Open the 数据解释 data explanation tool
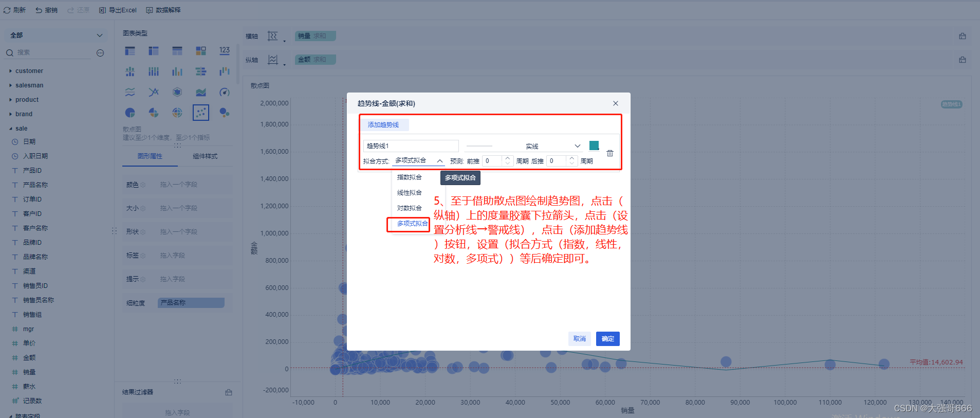 point(163,10)
